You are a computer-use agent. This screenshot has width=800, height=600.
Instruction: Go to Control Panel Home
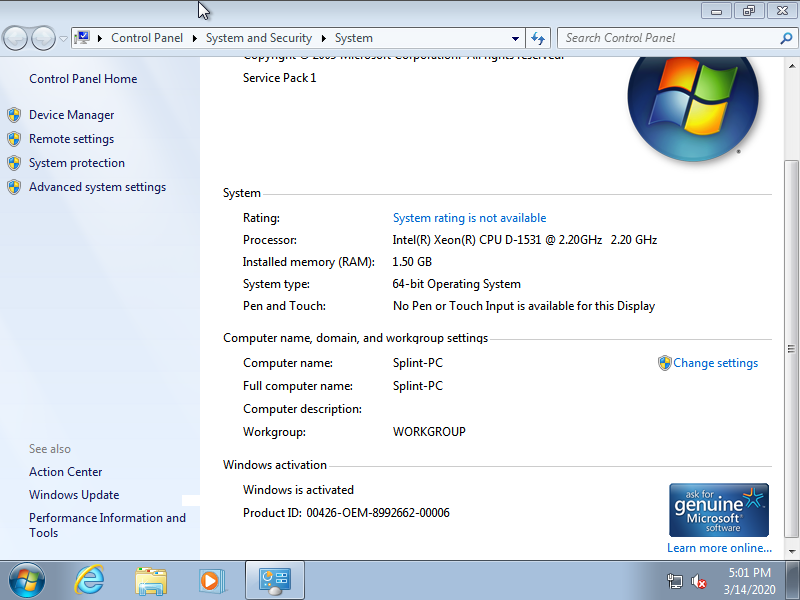(83, 79)
